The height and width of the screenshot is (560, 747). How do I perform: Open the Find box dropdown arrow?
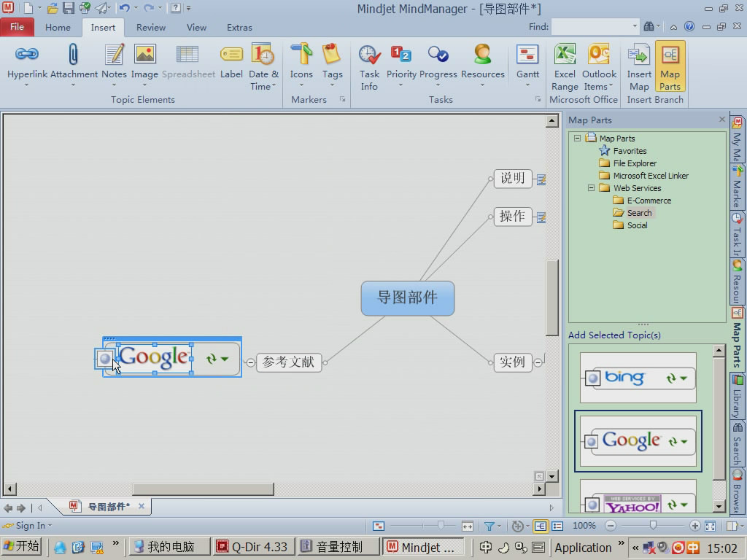pyautogui.click(x=635, y=27)
